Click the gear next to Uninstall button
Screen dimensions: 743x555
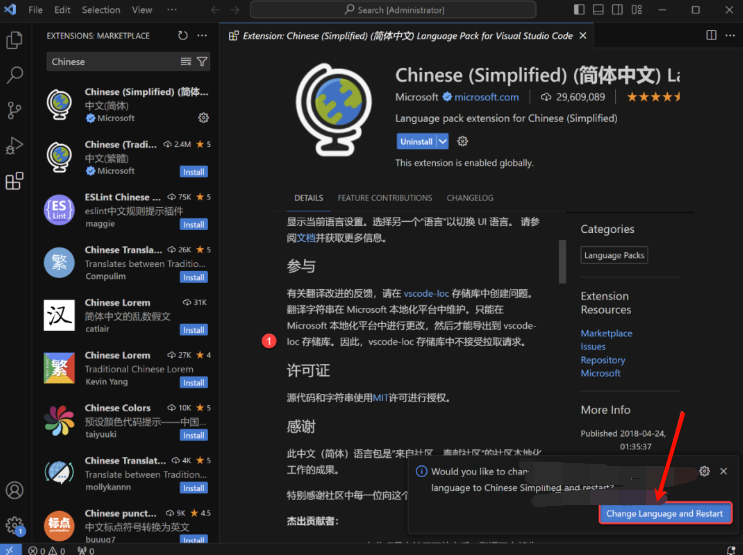[462, 141]
